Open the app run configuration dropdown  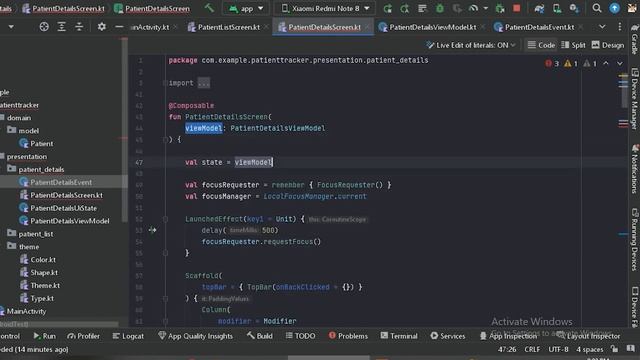pos(246,8)
